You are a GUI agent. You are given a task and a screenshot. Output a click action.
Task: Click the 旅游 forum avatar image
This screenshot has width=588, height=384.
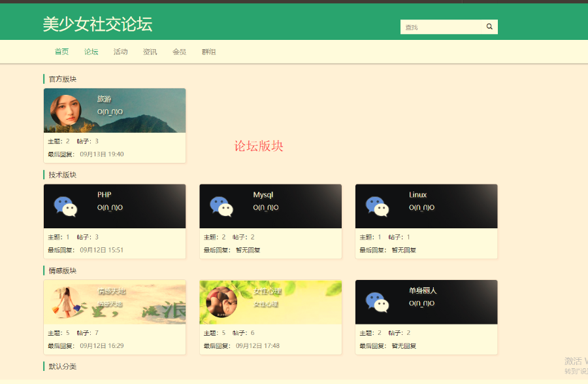pos(65,111)
